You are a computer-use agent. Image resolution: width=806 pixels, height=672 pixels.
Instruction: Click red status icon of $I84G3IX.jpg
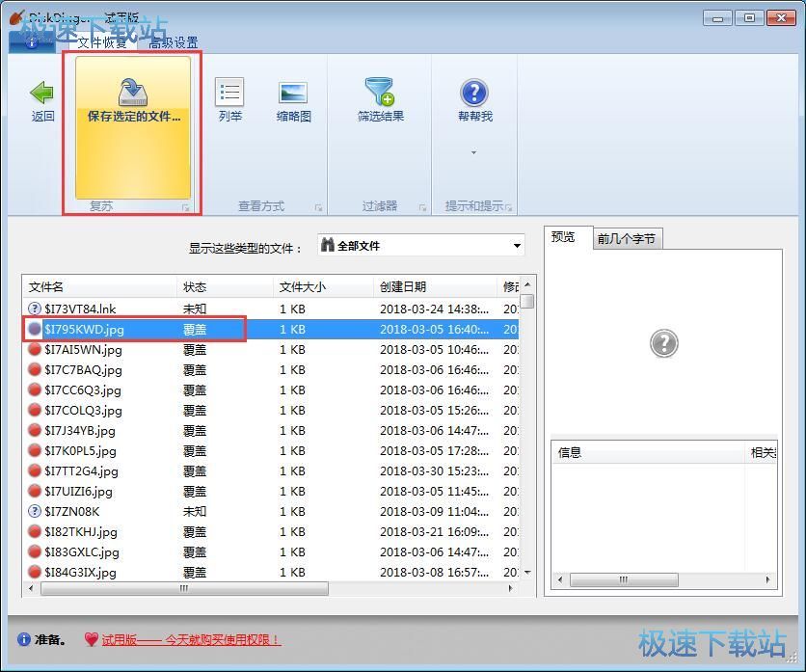35,572
